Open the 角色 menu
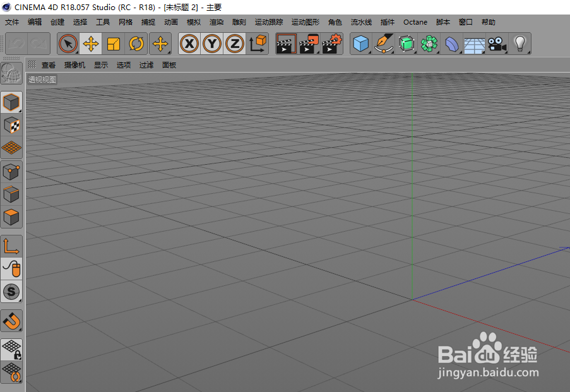Screen dimensions: 570x392 pos(335,22)
